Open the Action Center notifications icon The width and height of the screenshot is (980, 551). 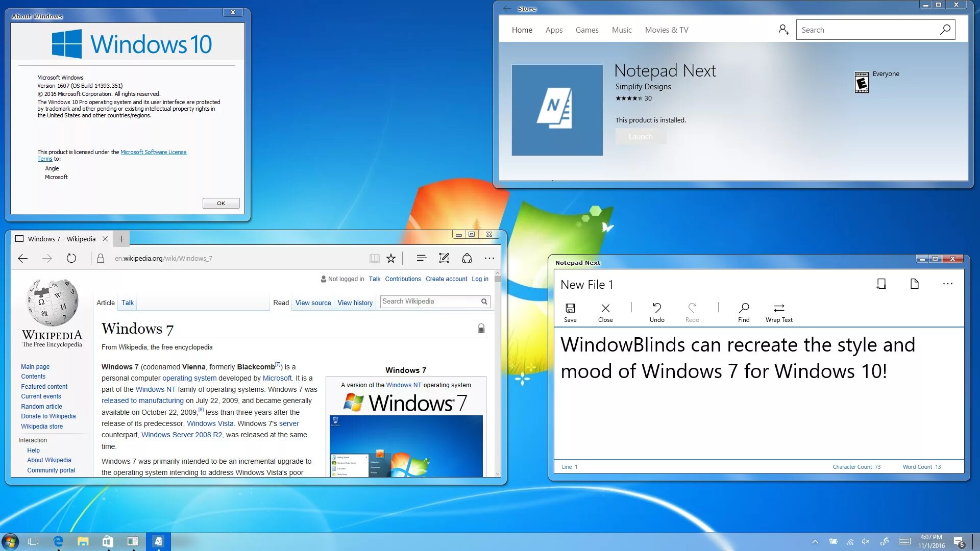click(x=959, y=542)
